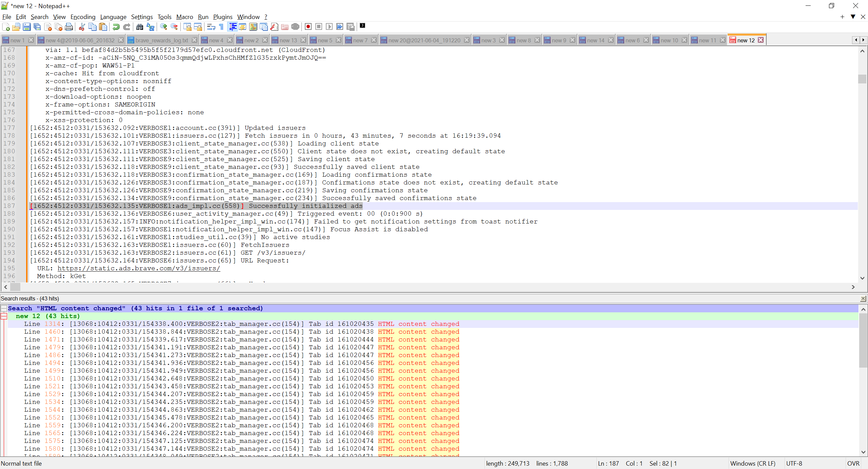Toggle word wrap icon in toolbar
868x469 pixels.
pos(211,27)
